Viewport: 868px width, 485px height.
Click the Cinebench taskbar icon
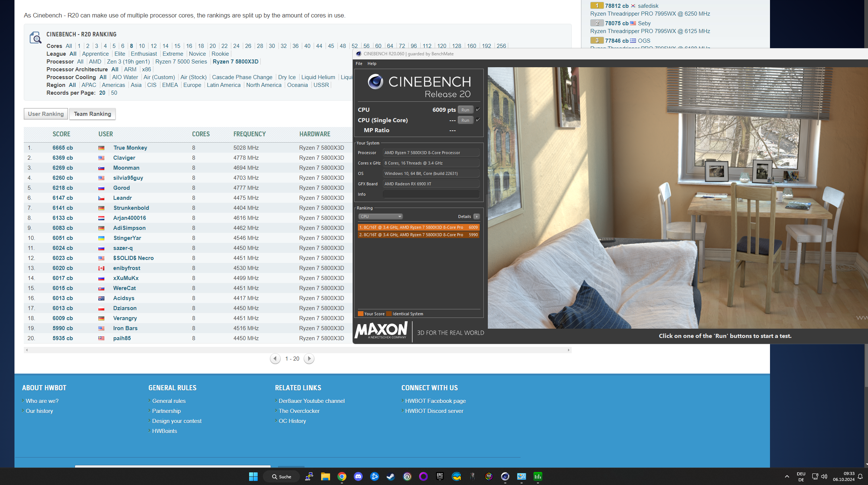tap(505, 476)
